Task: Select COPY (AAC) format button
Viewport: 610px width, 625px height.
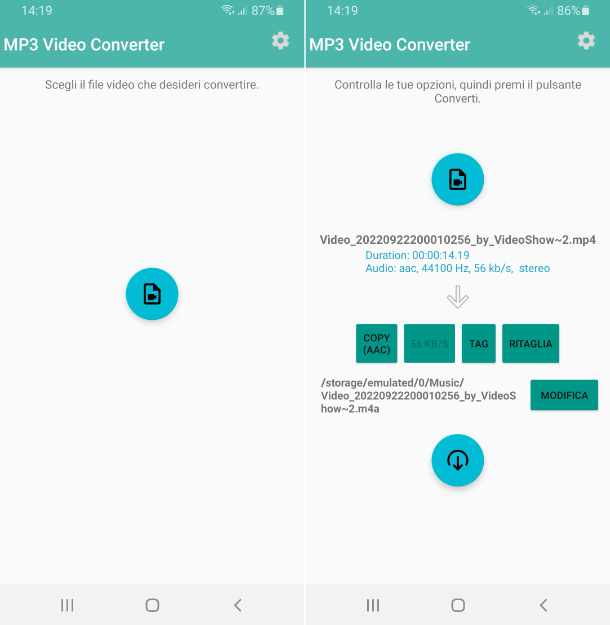Action: pyautogui.click(x=376, y=344)
